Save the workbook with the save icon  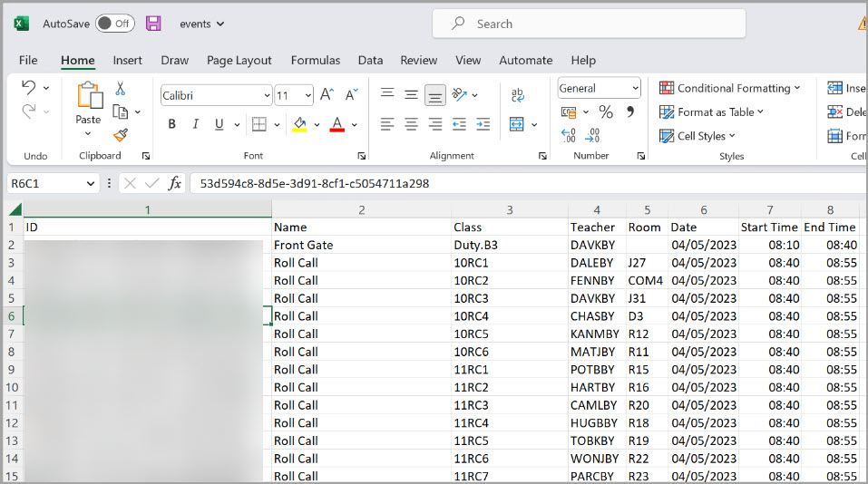click(153, 24)
